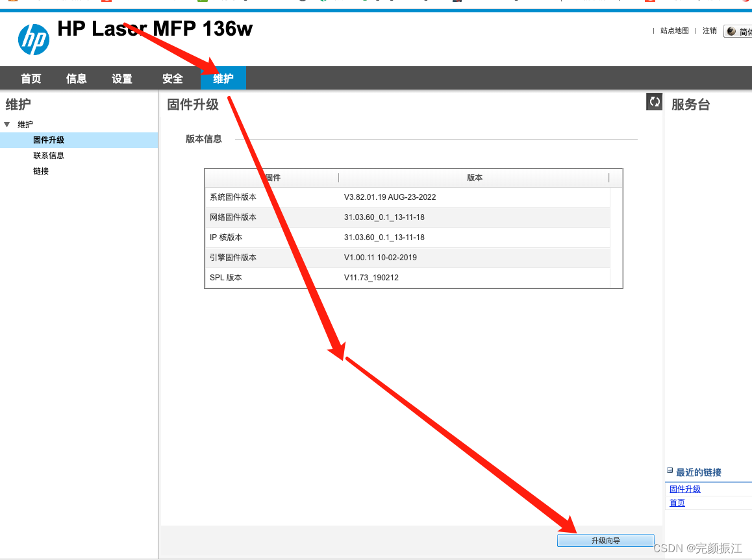Viewport: 752px width, 560px height.
Task: Open the 安全 tab
Action: pos(173,79)
